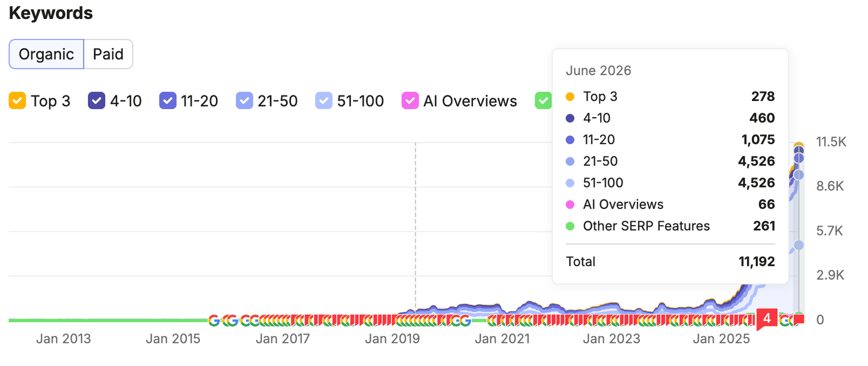The width and height of the screenshot is (868, 366).
Task: Click the Other SERP Features tooltip label
Action: pos(646,226)
